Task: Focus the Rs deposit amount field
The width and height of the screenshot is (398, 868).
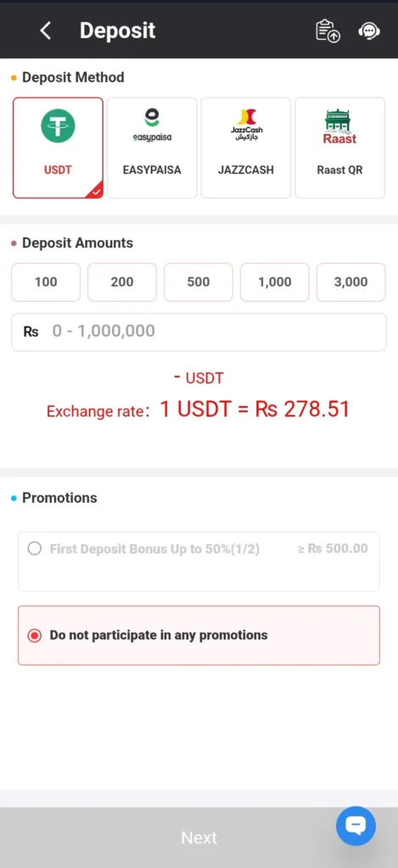Action: coord(199,332)
